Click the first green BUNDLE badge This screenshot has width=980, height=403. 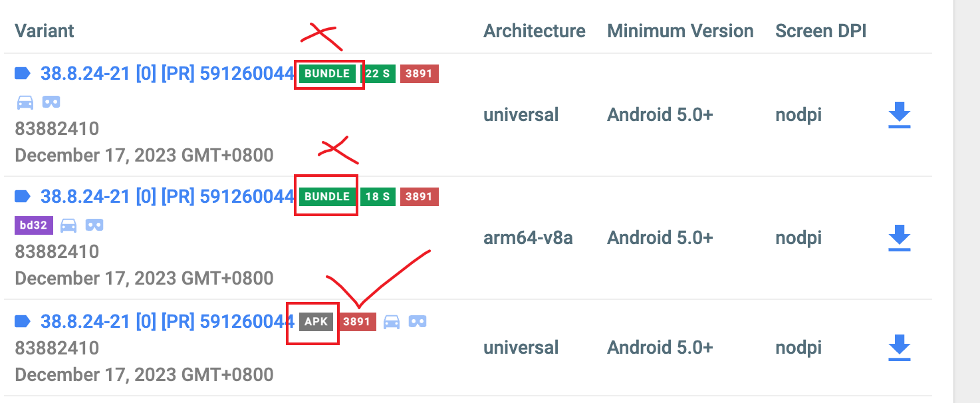tap(327, 74)
